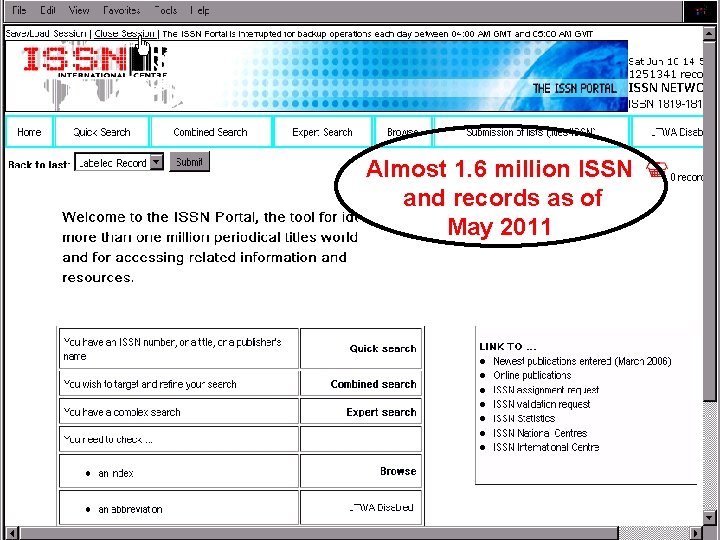This screenshot has width=720, height=540.
Task: Open the ISSN International Centre link
Action: click(546, 447)
